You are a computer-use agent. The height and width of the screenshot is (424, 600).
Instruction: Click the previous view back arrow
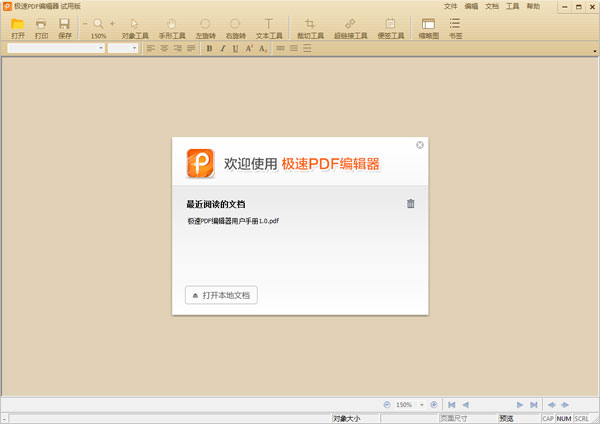coord(551,404)
